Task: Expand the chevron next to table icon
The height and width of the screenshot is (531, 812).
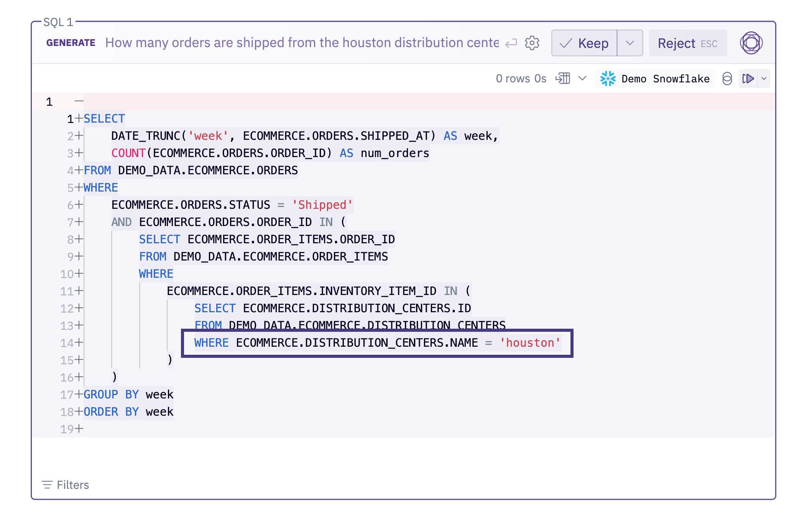Action: click(582, 79)
